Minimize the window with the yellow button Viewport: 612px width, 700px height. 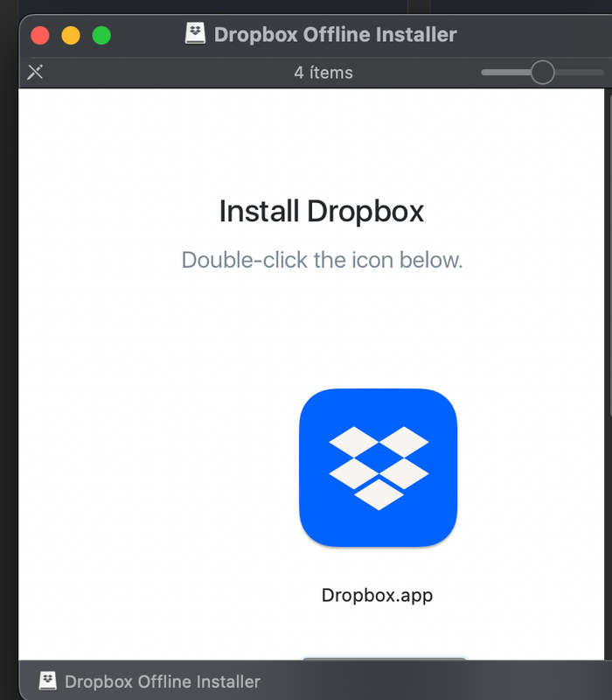[x=71, y=35]
